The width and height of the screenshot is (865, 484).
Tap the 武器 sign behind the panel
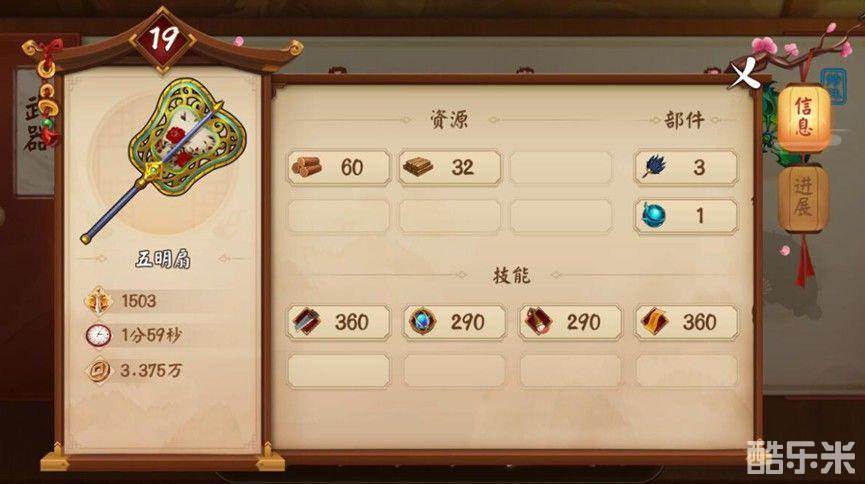34,124
